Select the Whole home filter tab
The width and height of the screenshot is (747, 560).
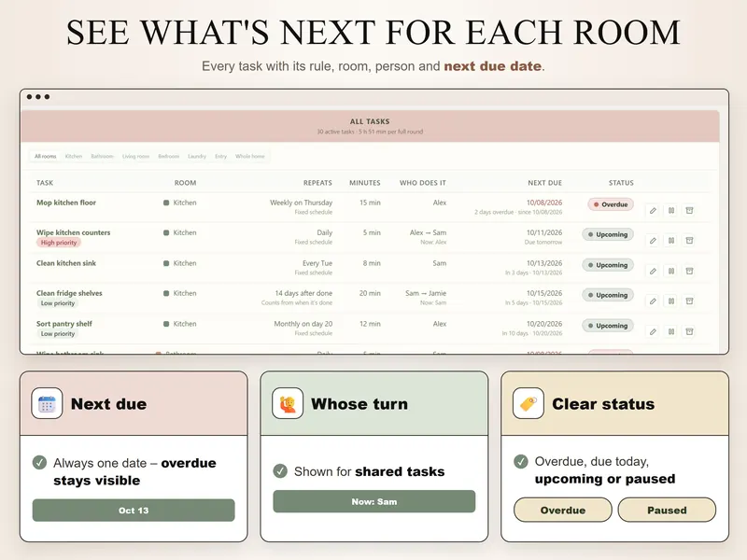pyautogui.click(x=249, y=156)
